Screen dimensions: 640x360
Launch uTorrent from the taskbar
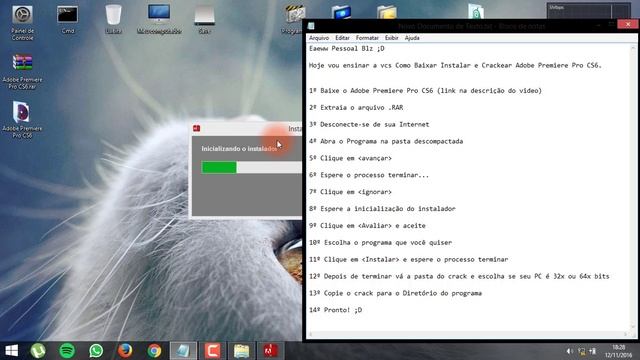38,351
